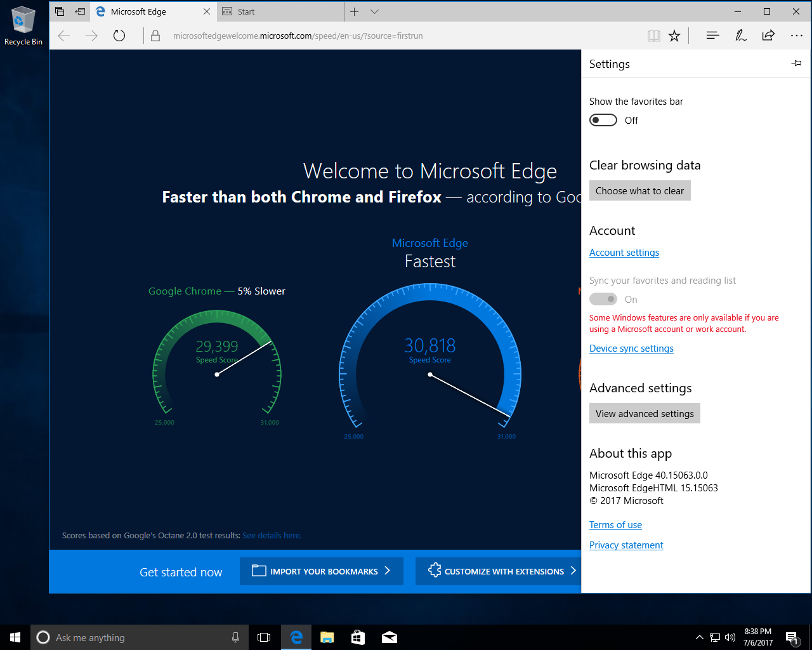Open Device sync settings link
The height and width of the screenshot is (650, 812).
(x=631, y=348)
